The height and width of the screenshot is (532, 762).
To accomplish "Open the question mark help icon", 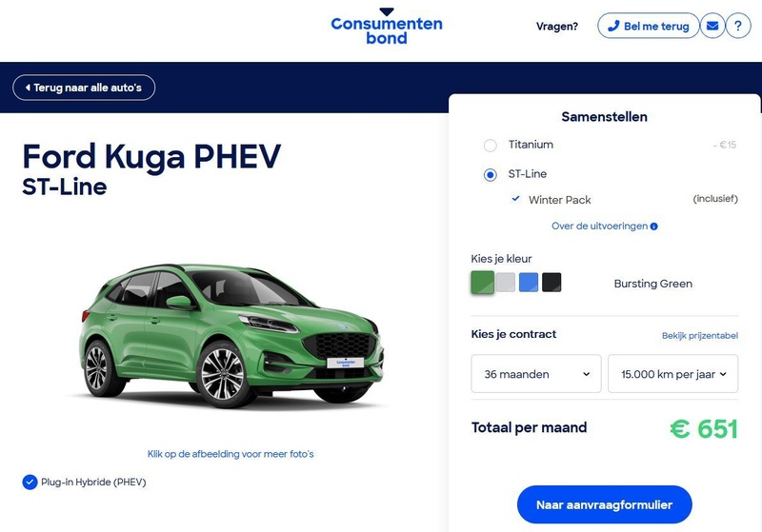I will point(738,26).
